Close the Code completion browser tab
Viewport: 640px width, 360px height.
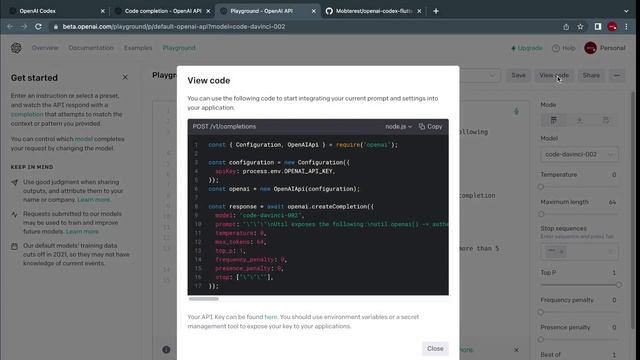pos(208,11)
